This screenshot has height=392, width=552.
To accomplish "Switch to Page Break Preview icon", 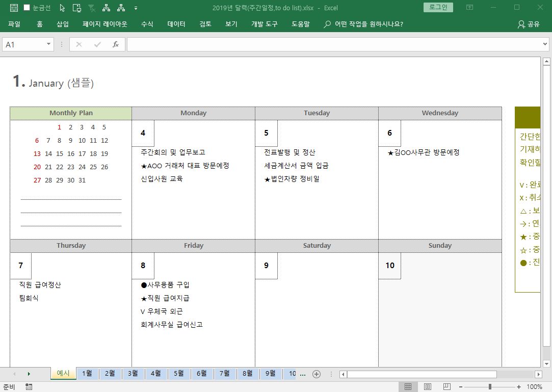I will pos(446,387).
